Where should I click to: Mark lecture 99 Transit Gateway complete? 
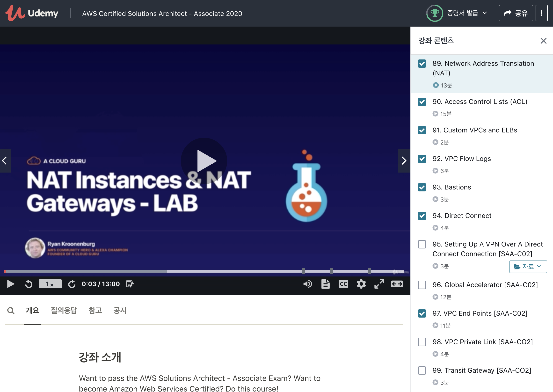(x=422, y=370)
